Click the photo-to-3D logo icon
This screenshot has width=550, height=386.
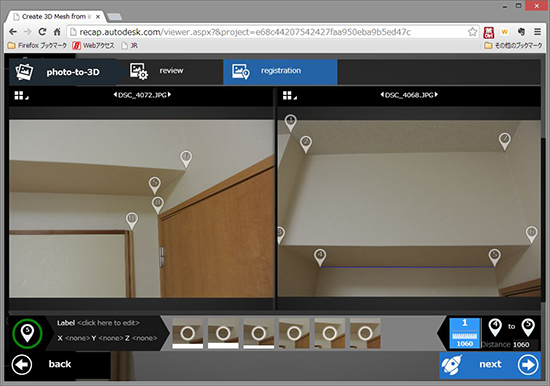(x=24, y=72)
